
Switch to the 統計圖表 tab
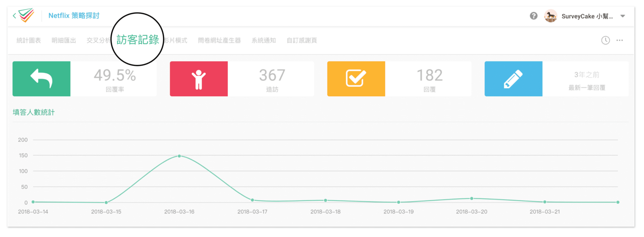pyautogui.click(x=29, y=40)
